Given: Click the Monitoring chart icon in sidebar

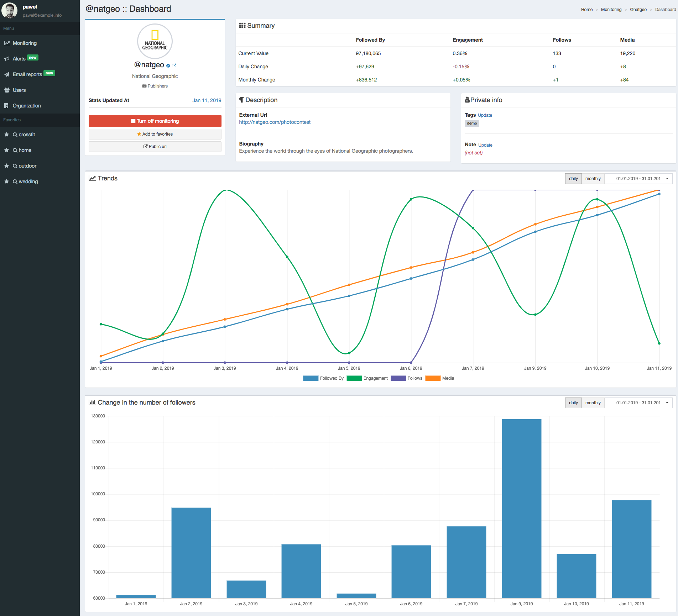Looking at the screenshot, I should [7, 43].
